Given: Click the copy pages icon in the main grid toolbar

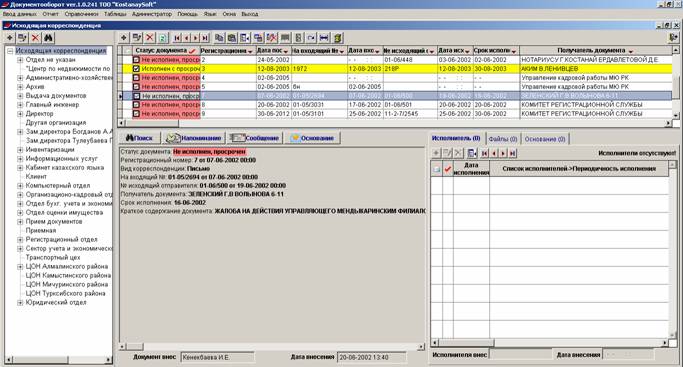Looking at the screenshot, I should (219, 38).
